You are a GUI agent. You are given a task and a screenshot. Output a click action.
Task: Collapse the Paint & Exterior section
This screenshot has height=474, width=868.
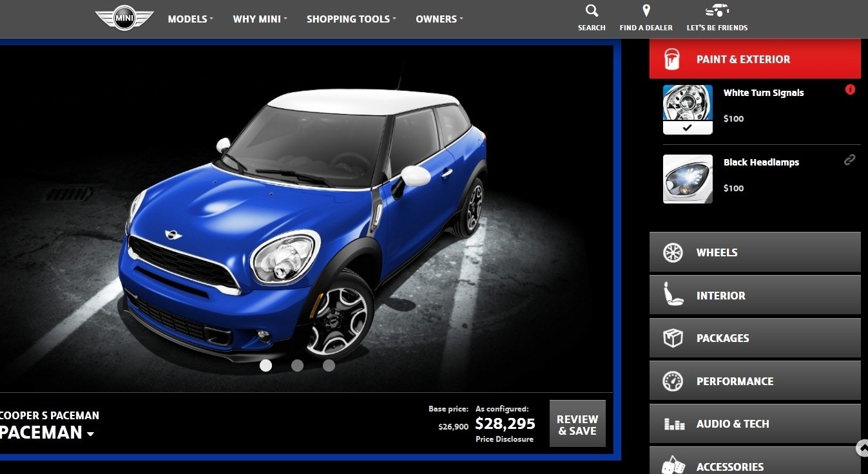[755, 59]
